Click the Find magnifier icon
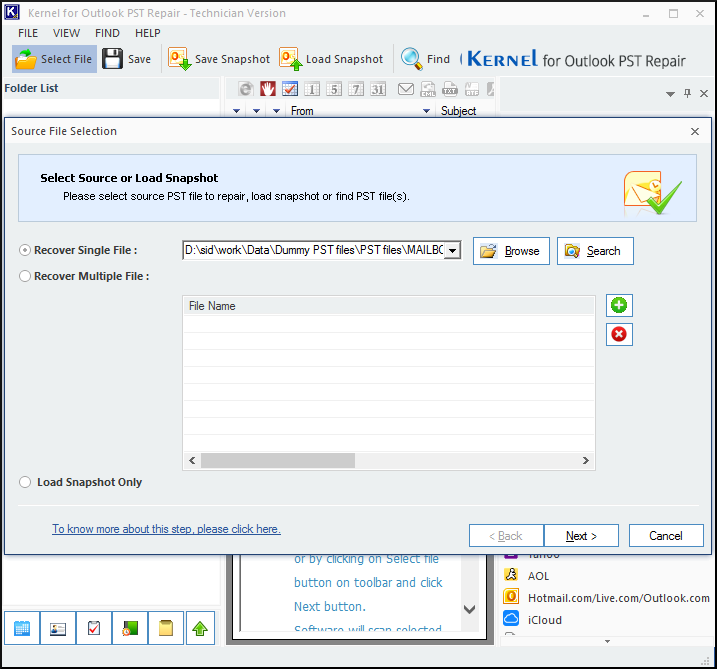717x669 pixels. click(412, 59)
